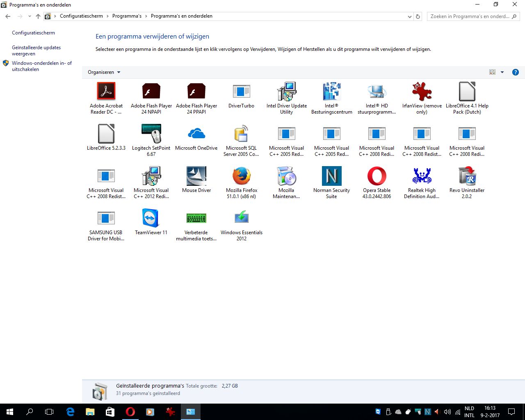Open Windows-onderdelen in- of uitschakelen
This screenshot has width=525, height=420.
(41, 66)
